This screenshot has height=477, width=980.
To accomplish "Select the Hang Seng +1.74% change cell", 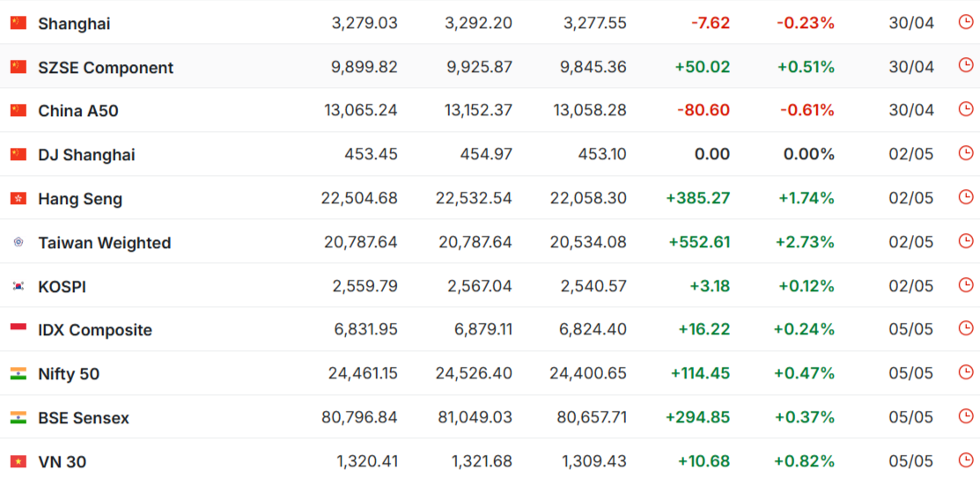I will (x=807, y=199).
